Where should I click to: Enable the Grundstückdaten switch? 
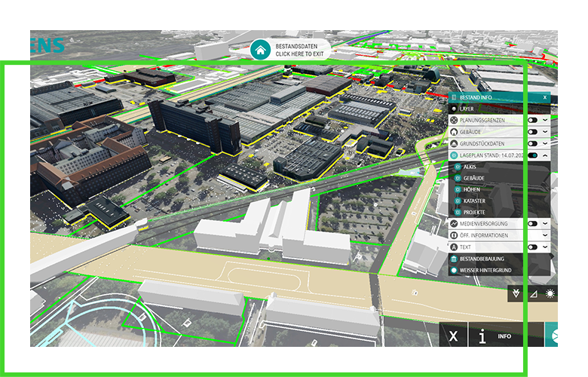tap(532, 144)
